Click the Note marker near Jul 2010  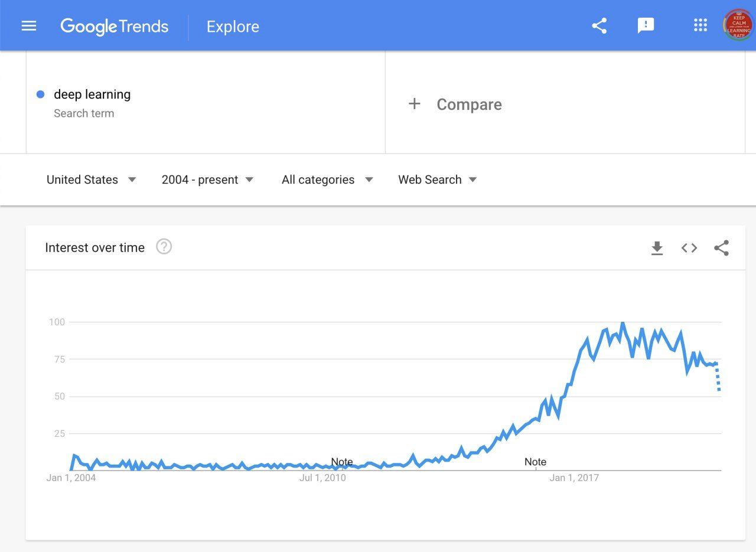tap(341, 462)
